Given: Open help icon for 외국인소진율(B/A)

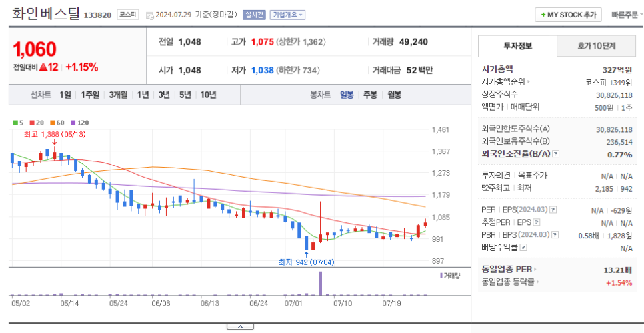Looking at the screenshot, I should (x=556, y=154).
